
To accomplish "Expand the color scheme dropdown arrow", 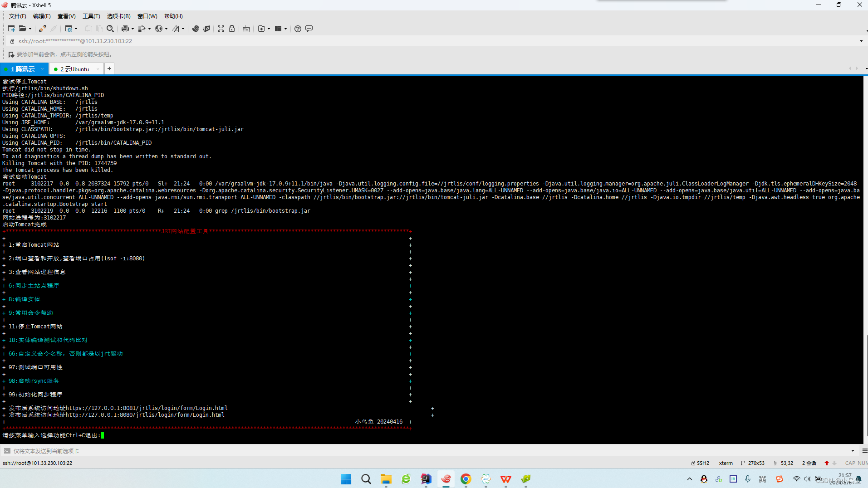I will coord(149,29).
